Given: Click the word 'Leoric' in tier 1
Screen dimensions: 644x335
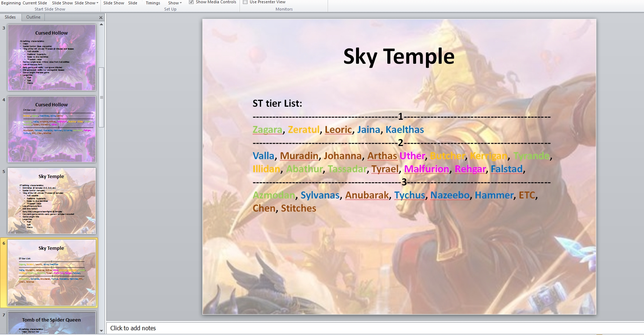Looking at the screenshot, I should (x=339, y=130).
